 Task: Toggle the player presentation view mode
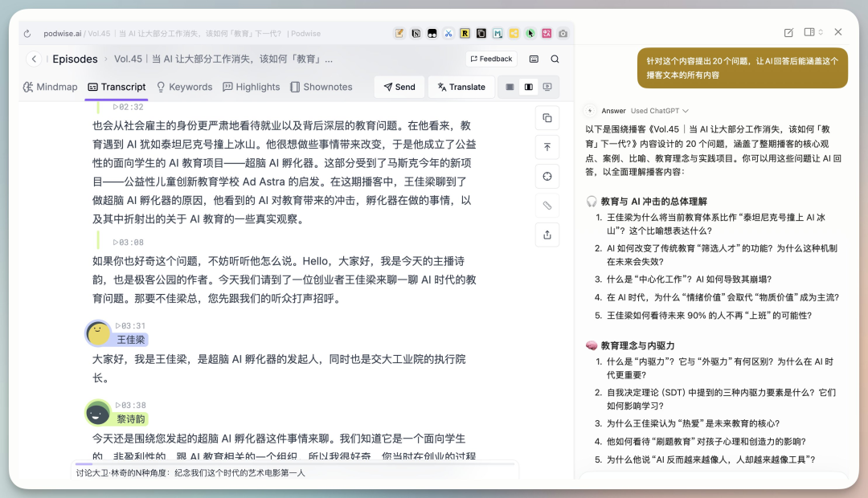[x=547, y=87]
